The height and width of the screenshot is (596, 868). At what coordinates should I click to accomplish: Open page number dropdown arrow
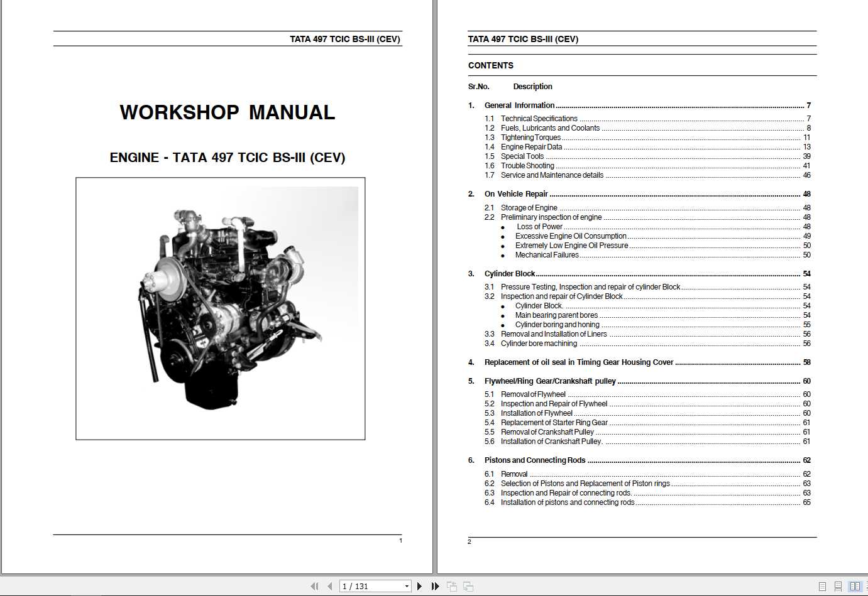coord(407,586)
